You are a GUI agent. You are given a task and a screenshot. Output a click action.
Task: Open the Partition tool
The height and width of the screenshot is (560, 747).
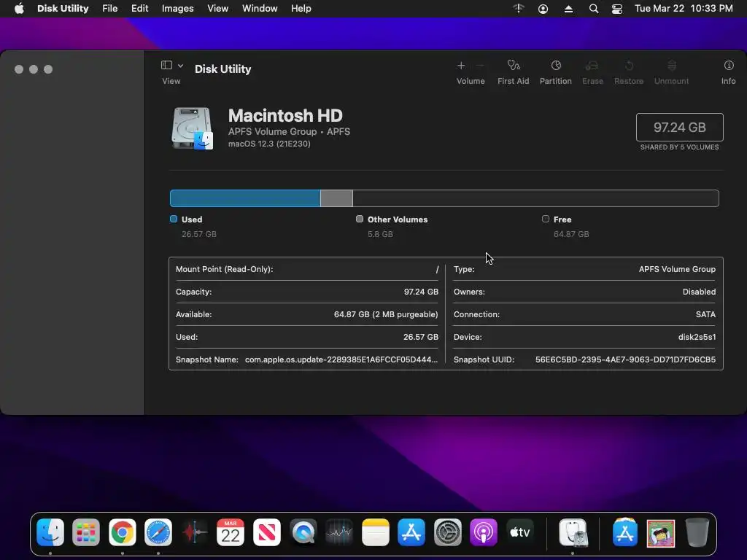[555, 66]
